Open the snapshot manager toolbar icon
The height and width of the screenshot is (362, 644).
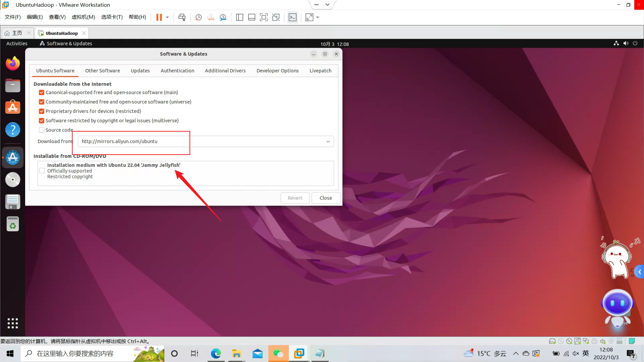click(223, 17)
